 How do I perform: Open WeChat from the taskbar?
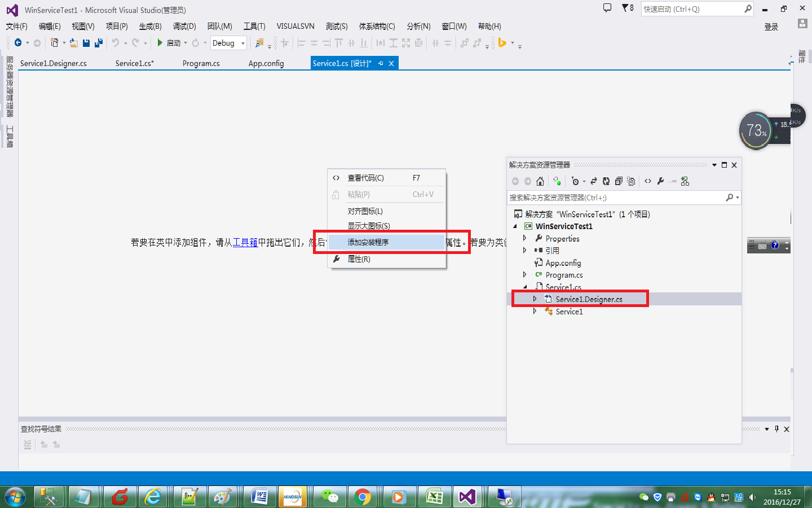pyautogui.click(x=329, y=497)
